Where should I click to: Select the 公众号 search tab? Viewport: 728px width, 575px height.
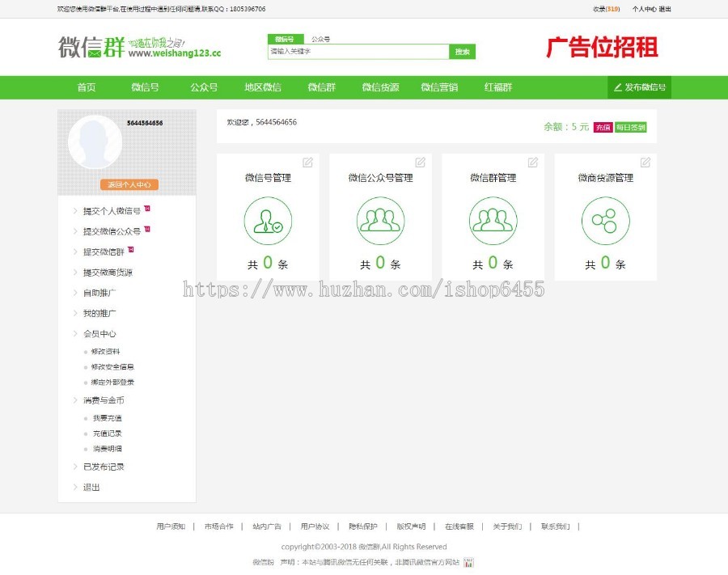[x=321, y=39]
